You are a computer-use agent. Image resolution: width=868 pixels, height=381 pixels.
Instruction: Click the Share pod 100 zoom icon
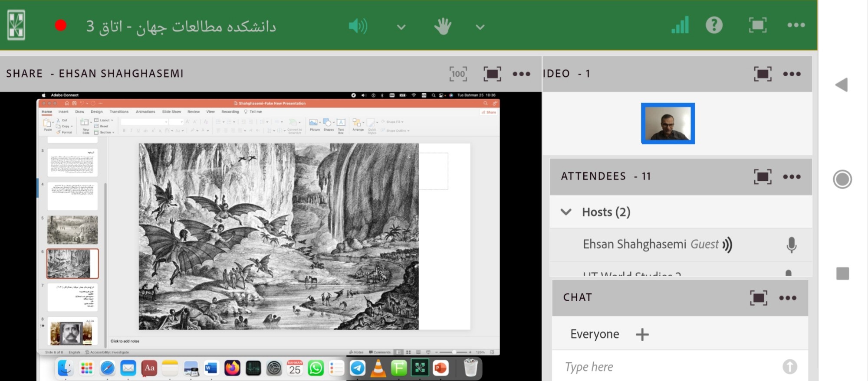point(458,74)
